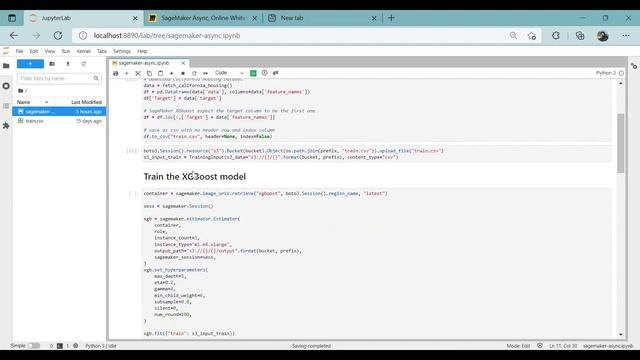Click the new folder icon in file browser
This screenshot has height=360, width=640.
click(x=52, y=64)
